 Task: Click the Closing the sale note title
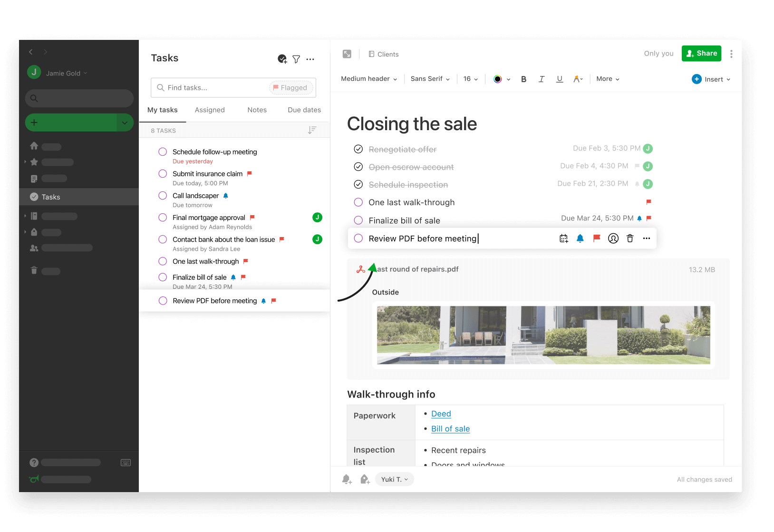tap(412, 124)
